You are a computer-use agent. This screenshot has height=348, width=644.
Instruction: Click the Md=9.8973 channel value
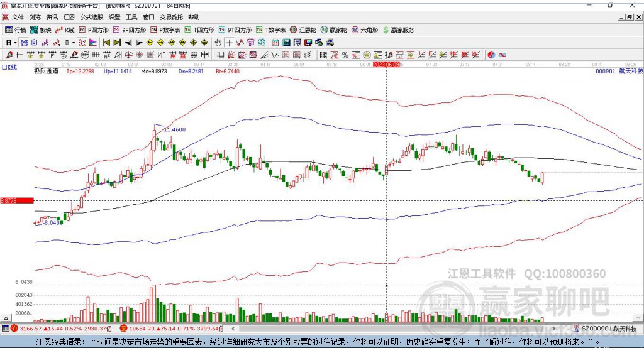154,71
